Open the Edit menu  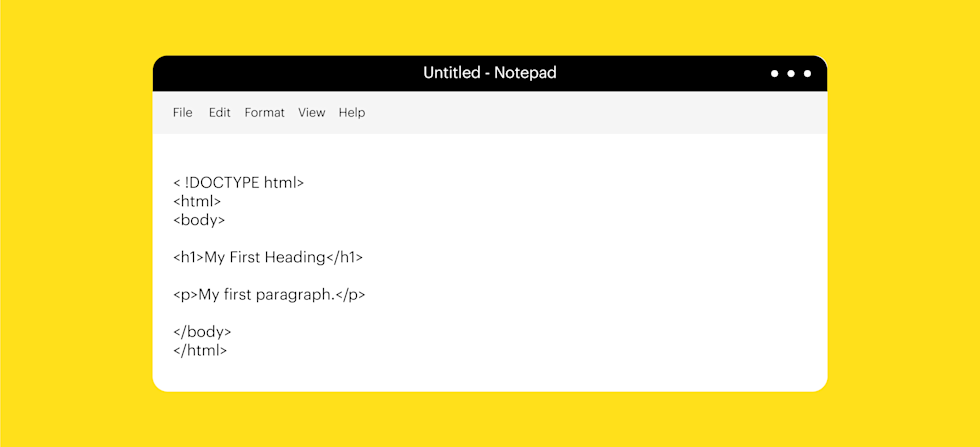(x=219, y=113)
